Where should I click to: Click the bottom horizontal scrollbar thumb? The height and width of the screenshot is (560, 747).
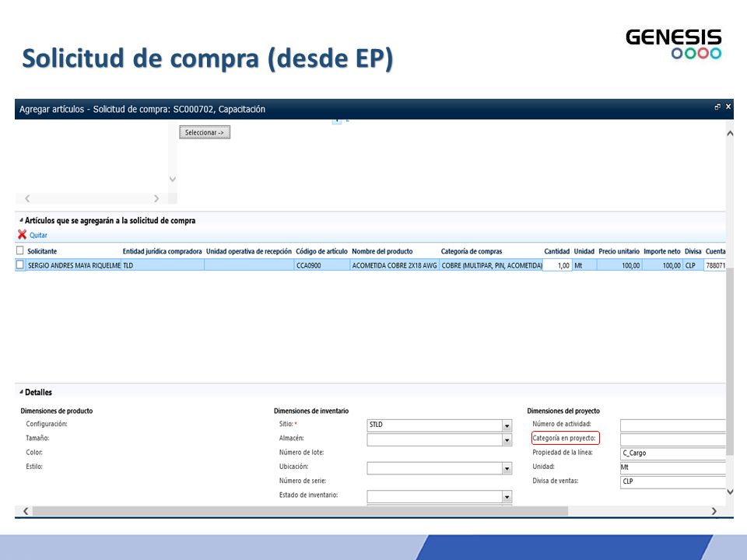tap(300, 511)
